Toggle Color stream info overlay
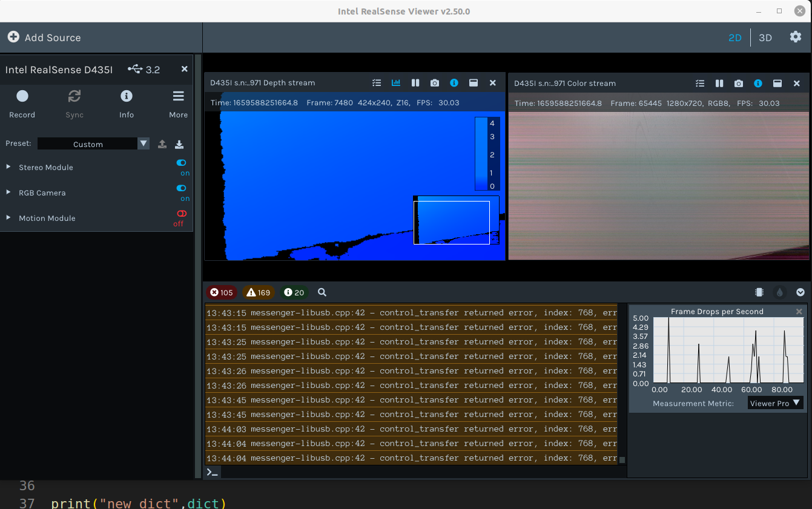The height and width of the screenshot is (509, 812). (758, 84)
